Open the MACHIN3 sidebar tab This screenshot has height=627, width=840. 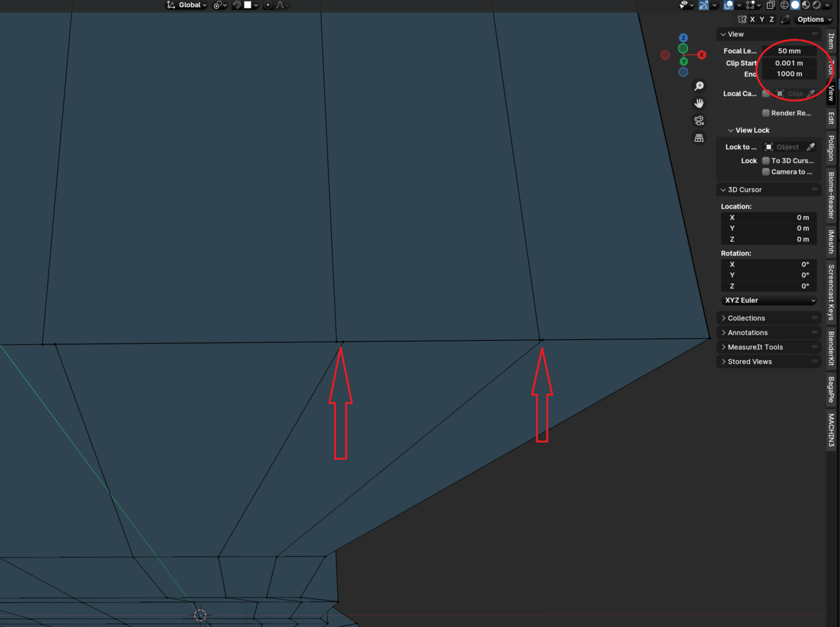pos(831,431)
